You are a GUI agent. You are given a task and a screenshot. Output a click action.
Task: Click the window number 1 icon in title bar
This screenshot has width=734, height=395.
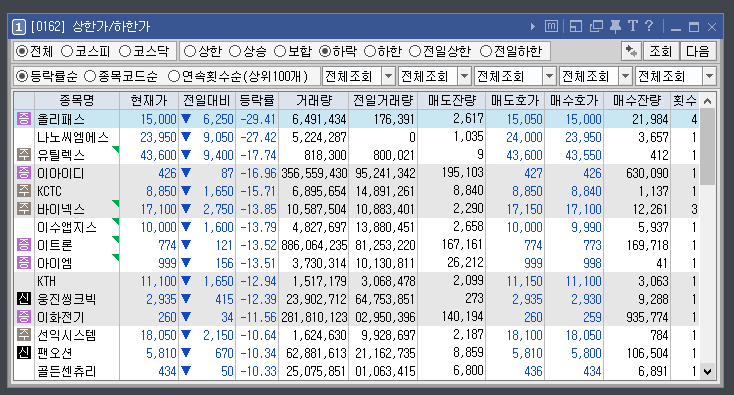click(x=18, y=27)
